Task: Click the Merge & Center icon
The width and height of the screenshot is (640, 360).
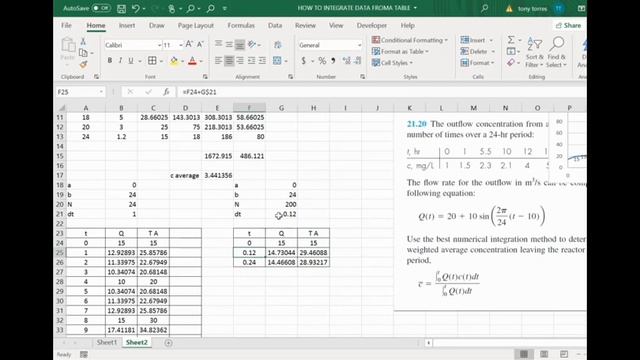Action: pyautogui.click(x=278, y=61)
